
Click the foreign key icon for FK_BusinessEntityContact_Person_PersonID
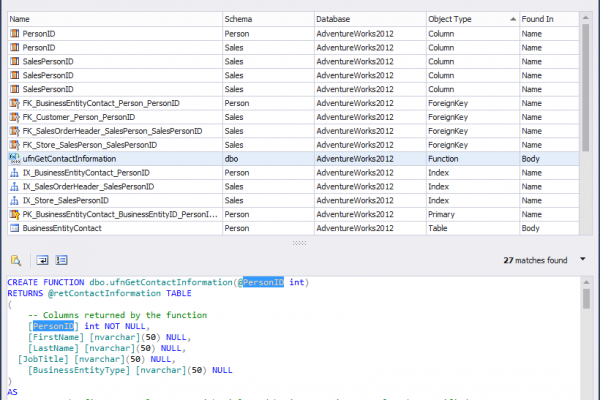(x=15, y=103)
